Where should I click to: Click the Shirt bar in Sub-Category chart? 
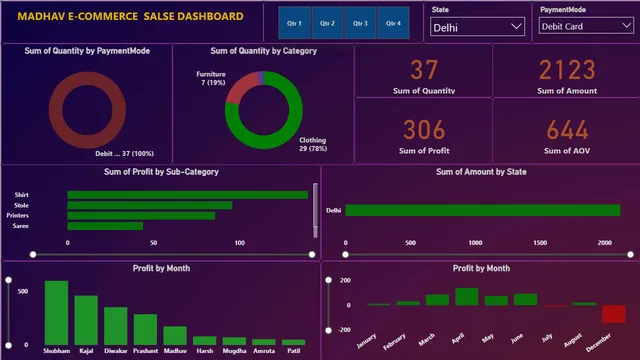click(187, 195)
